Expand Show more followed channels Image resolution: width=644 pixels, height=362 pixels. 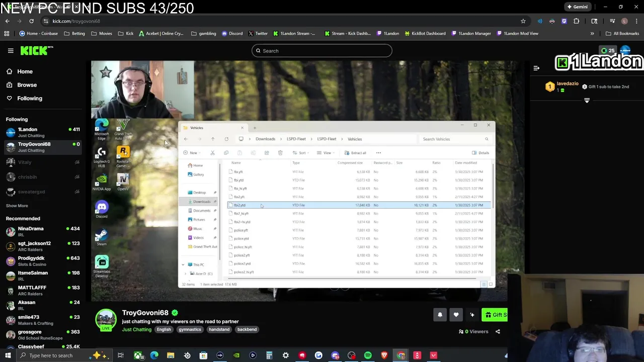pos(17,206)
